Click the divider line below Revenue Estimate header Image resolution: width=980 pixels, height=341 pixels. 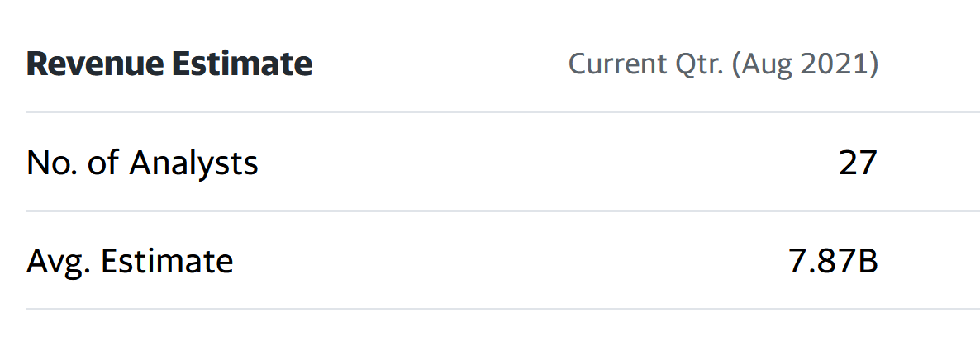(502, 111)
